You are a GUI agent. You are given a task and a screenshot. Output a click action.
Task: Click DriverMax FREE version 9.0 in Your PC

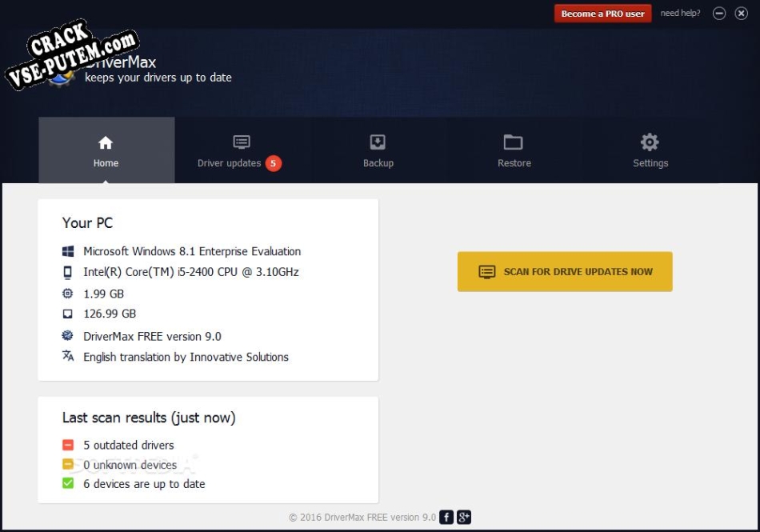pyautogui.click(x=152, y=336)
